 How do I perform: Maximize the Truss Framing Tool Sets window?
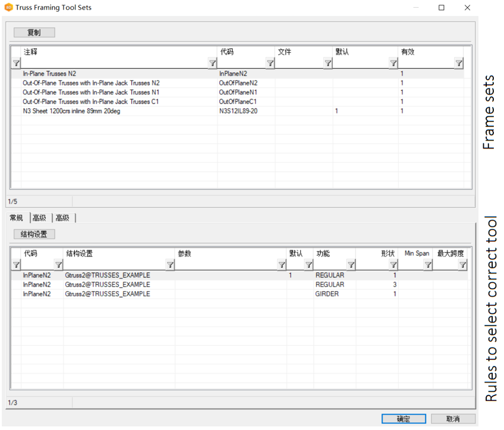tap(442, 7)
